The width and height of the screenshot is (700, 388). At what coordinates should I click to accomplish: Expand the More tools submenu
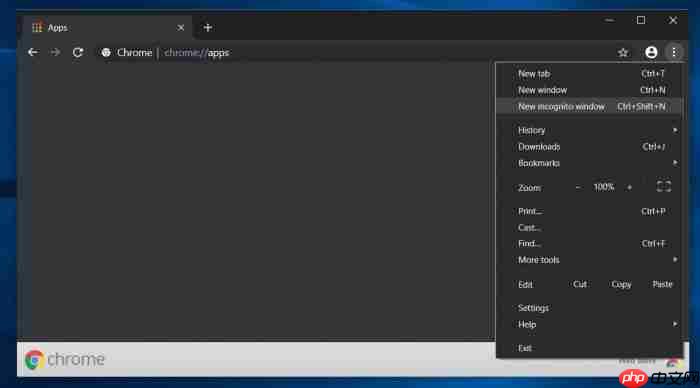[589, 260]
